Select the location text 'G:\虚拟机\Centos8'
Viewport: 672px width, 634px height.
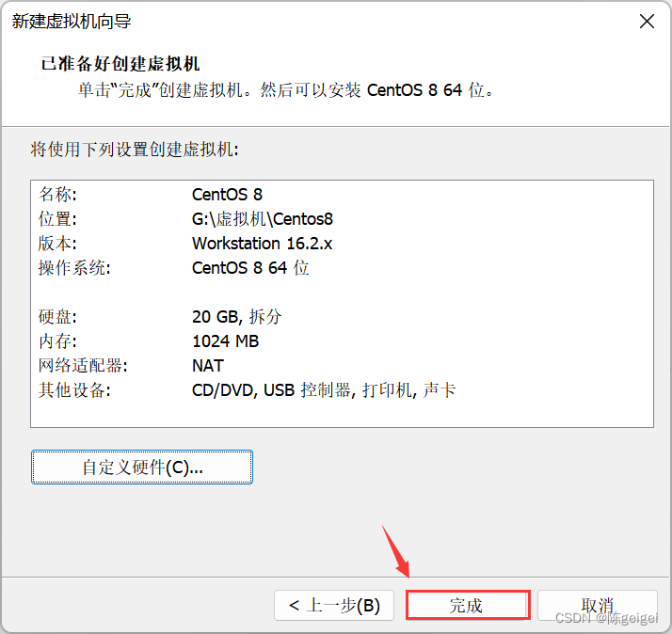263,219
